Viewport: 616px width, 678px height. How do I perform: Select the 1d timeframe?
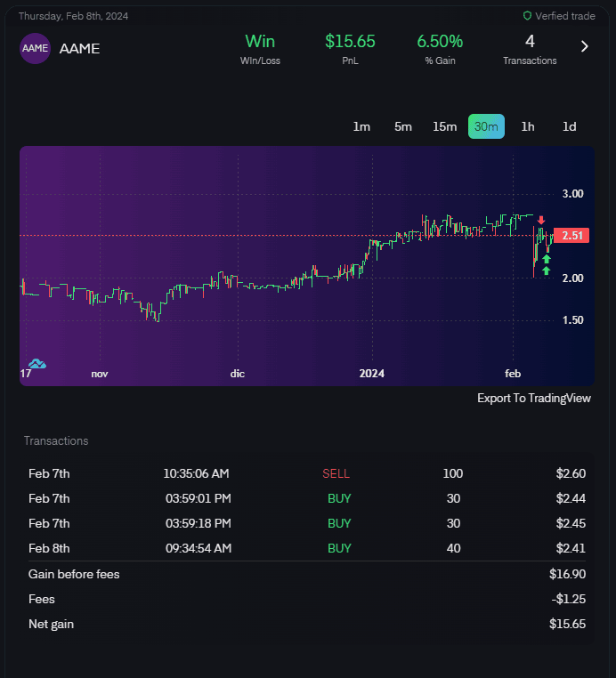570,126
